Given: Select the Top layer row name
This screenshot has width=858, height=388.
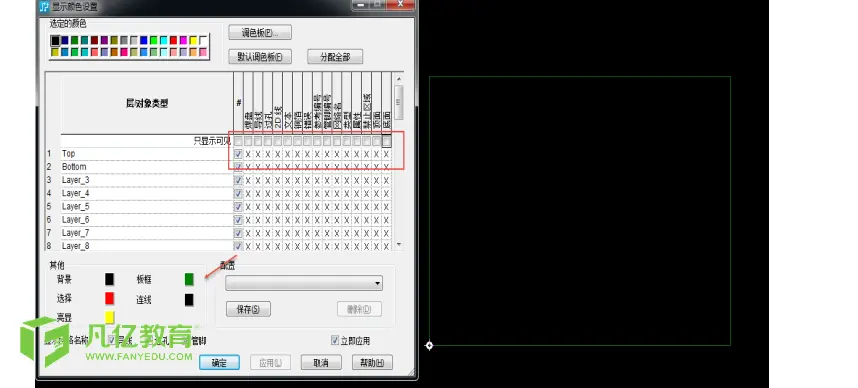Looking at the screenshot, I should point(68,154).
